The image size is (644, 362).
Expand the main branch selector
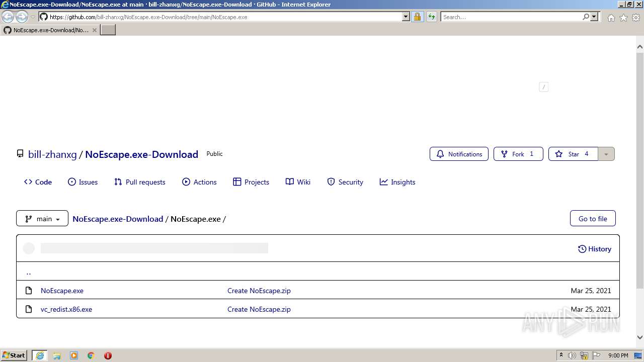pyautogui.click(x=42, y=218)
